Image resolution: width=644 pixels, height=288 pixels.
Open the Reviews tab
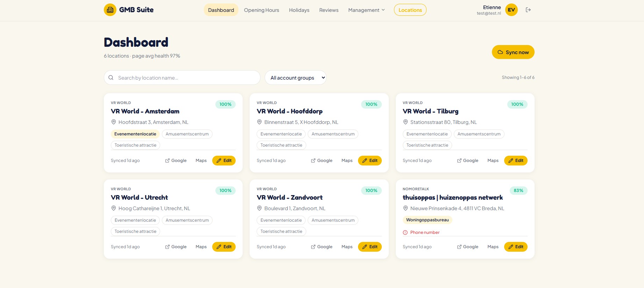click(x=329, y=10)
